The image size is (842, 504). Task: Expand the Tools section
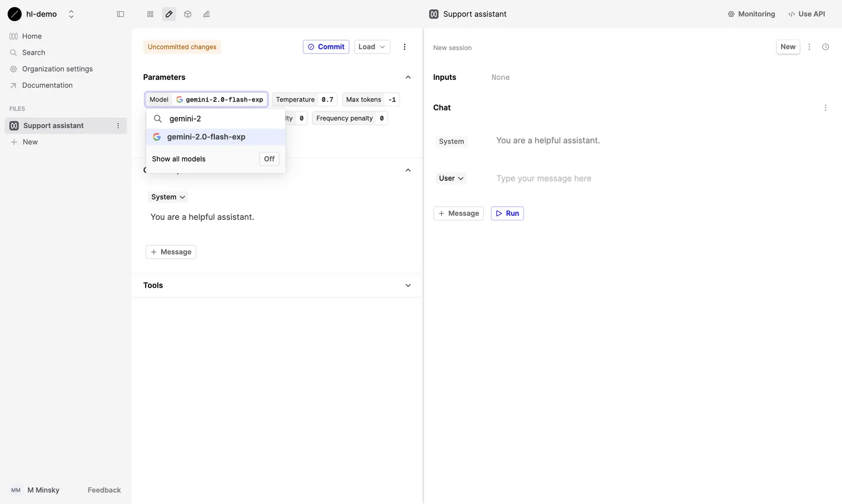coord(408,285)
